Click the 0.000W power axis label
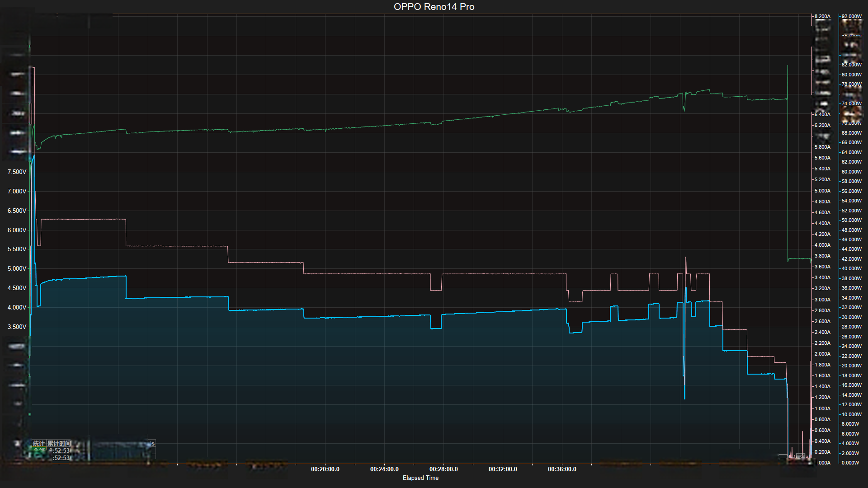 [850, 463]
